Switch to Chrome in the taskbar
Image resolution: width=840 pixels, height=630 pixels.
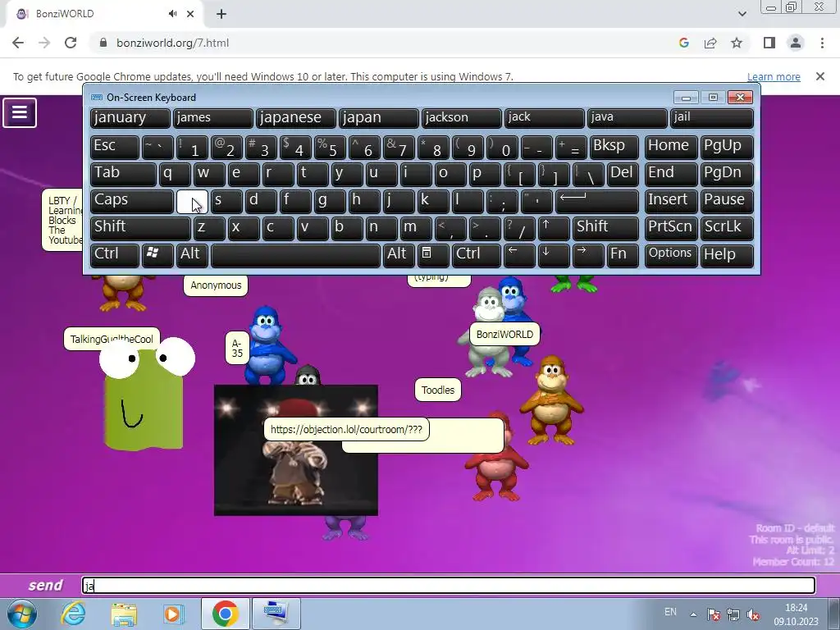[225, 614]
